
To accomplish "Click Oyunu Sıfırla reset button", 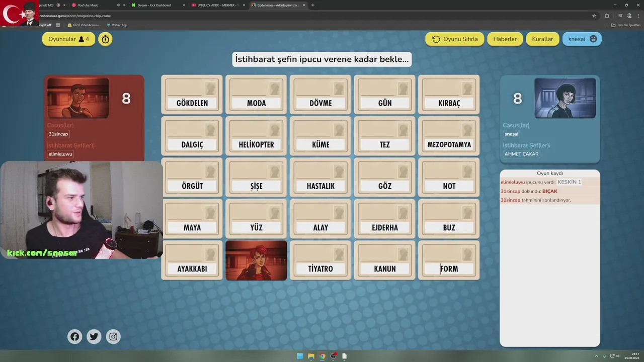I will point(455,39).
